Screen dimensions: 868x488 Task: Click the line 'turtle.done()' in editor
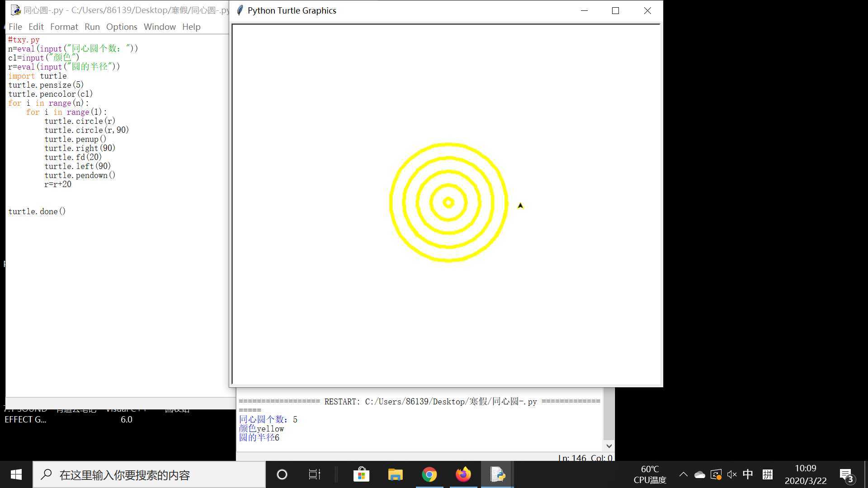[37, 211]
